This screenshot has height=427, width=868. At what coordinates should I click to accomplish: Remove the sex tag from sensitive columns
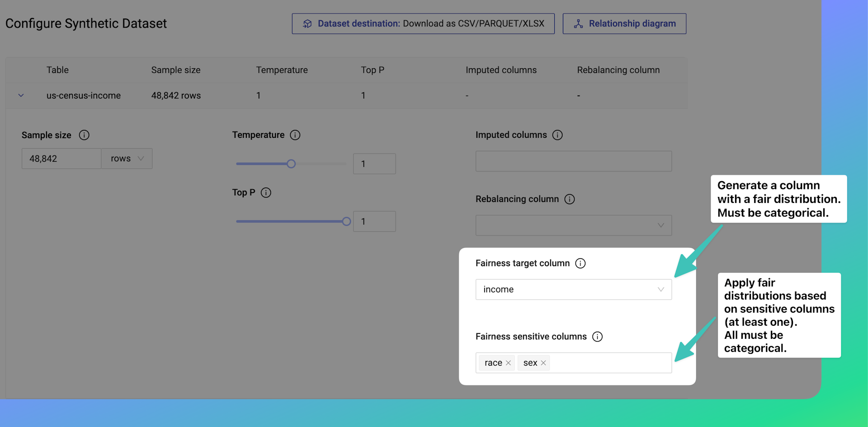click(x=543, y=363)
